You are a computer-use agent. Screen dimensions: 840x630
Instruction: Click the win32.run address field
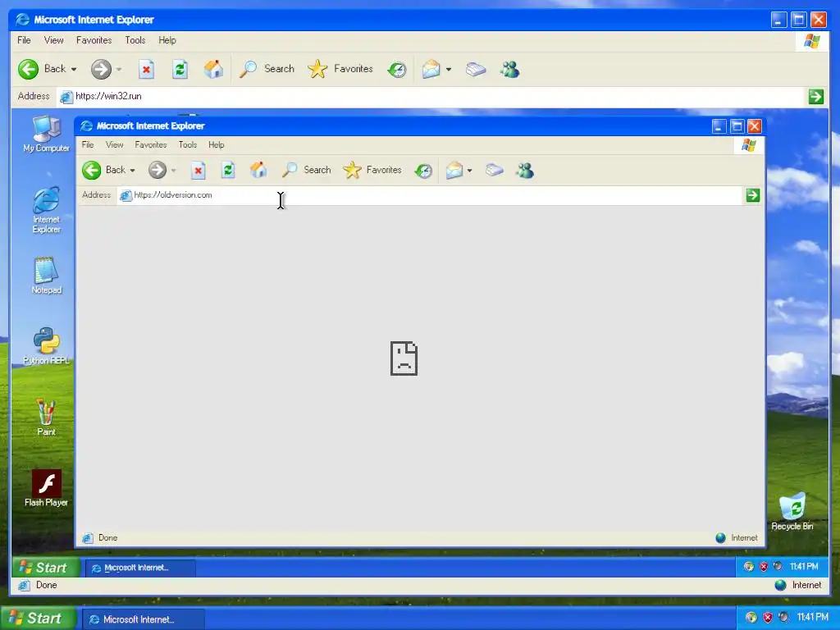[431, 97]
